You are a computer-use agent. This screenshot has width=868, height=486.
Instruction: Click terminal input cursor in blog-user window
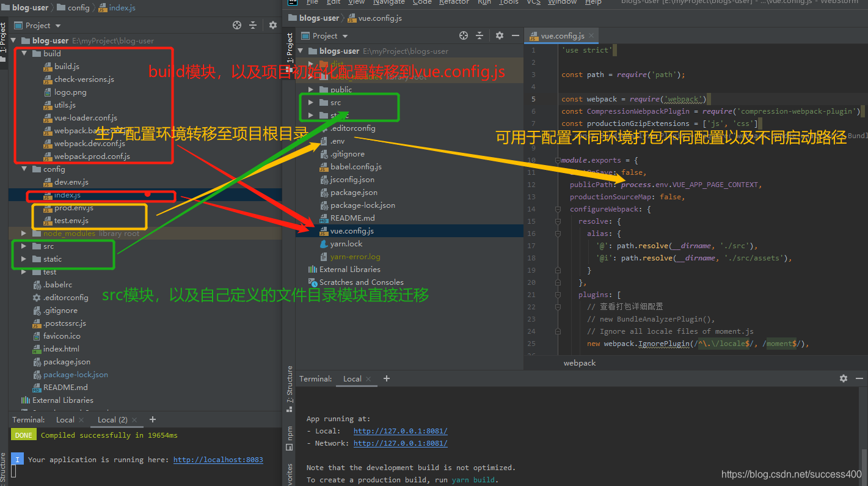pyautogui.click(x=13, y=471)
